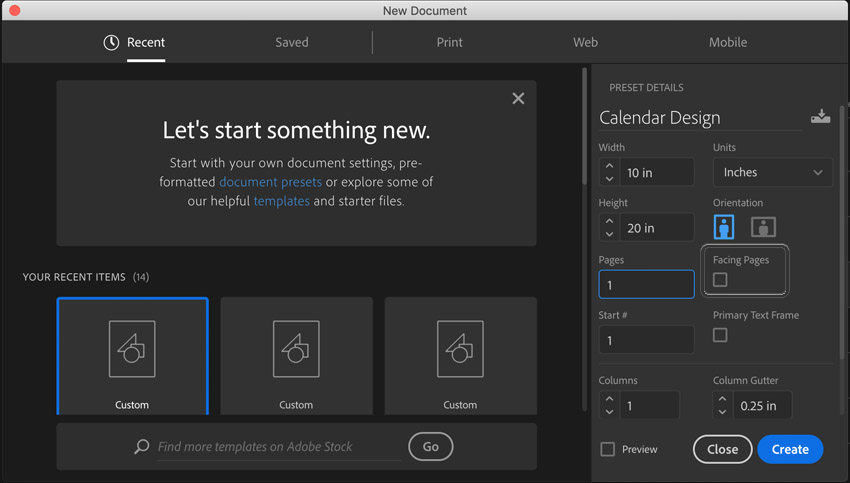Increase Columns with up arrow

coord(609,399)
